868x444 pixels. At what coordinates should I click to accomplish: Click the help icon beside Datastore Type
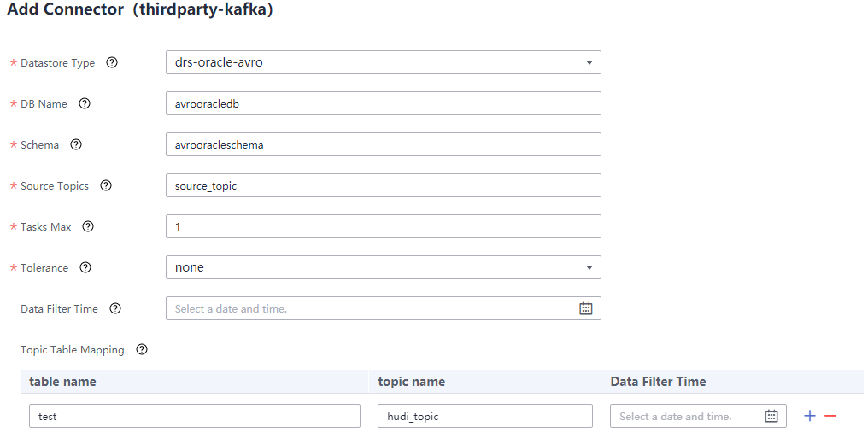(111, 63)
